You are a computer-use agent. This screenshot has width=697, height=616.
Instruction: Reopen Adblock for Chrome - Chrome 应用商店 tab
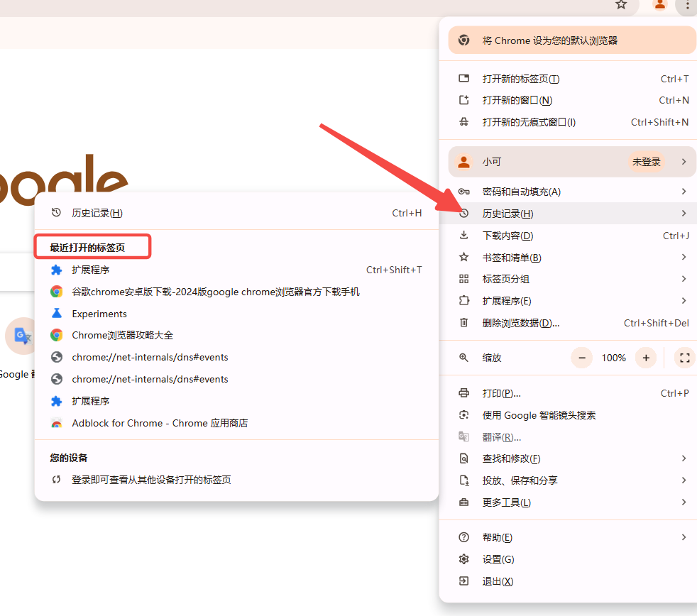pos(236,423)
